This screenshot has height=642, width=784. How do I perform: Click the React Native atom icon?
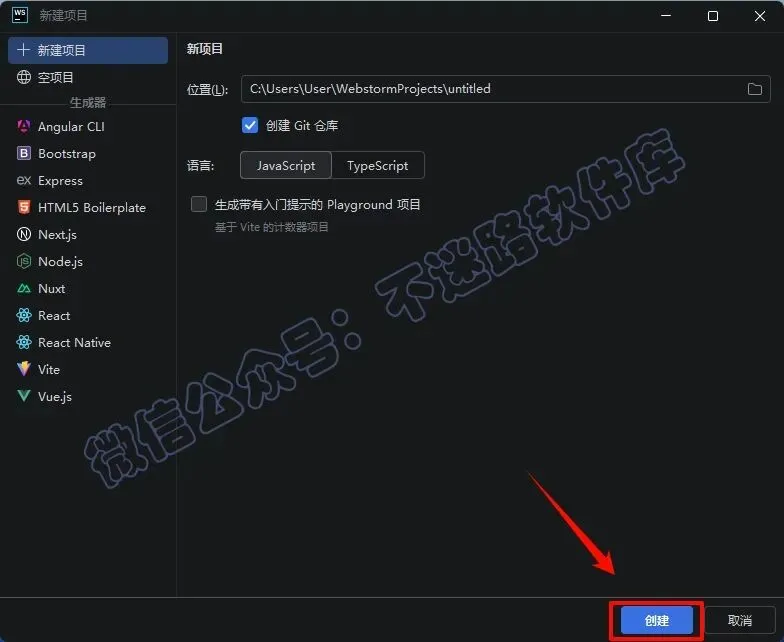point(24,342)
